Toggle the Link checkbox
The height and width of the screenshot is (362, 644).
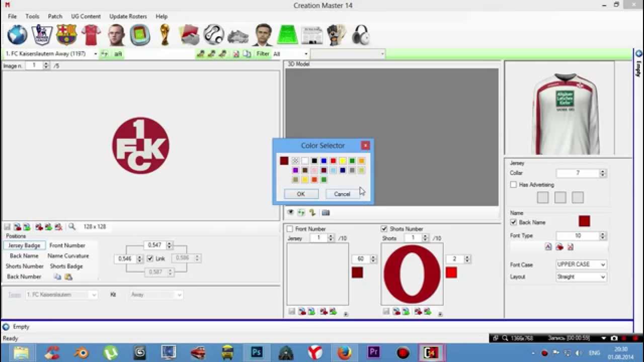click(x=150, y=259)
